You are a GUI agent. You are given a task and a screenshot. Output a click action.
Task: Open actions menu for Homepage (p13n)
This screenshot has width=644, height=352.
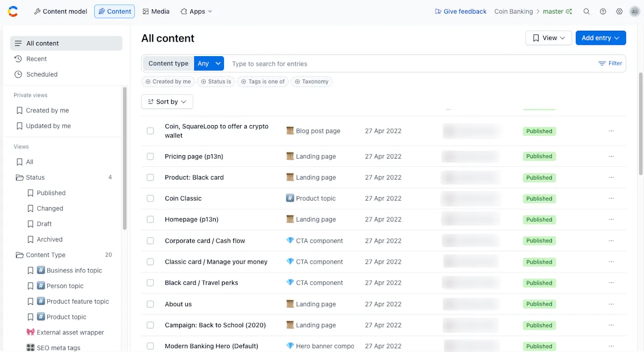pos(611,219)
